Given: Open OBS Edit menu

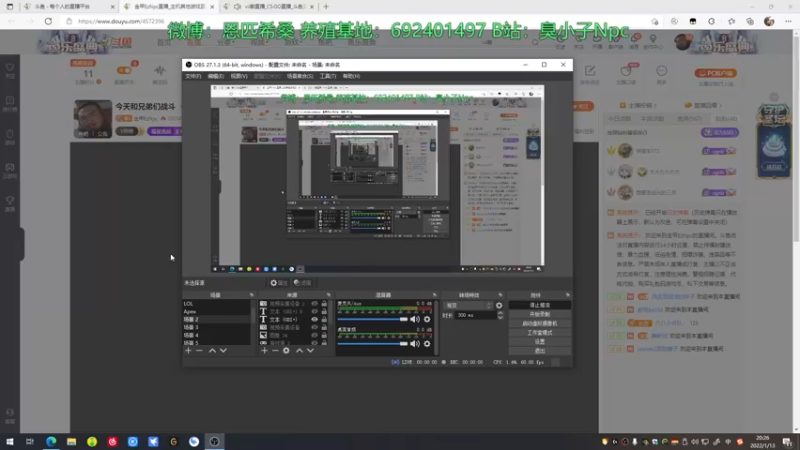Looking at the screenshot, I should (x=215, y=76).
